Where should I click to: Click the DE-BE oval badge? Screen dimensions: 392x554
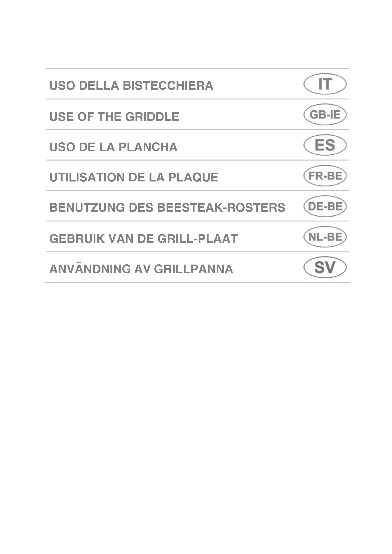point(325,206)
